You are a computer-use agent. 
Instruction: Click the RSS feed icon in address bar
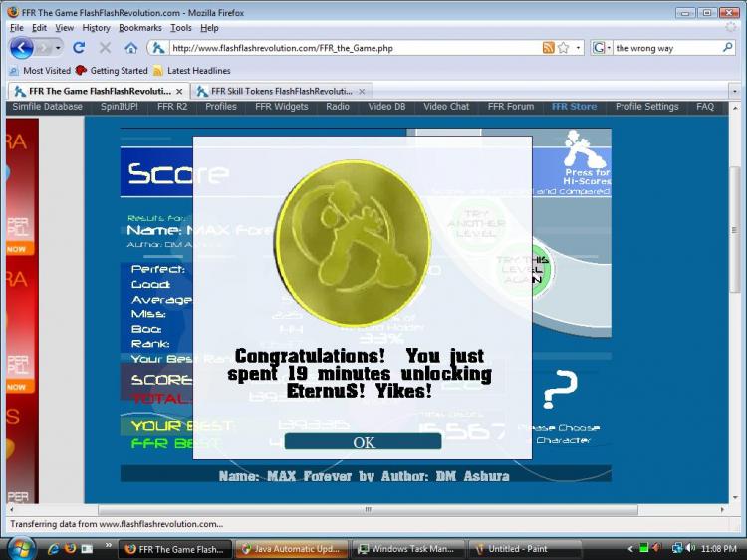549,48
